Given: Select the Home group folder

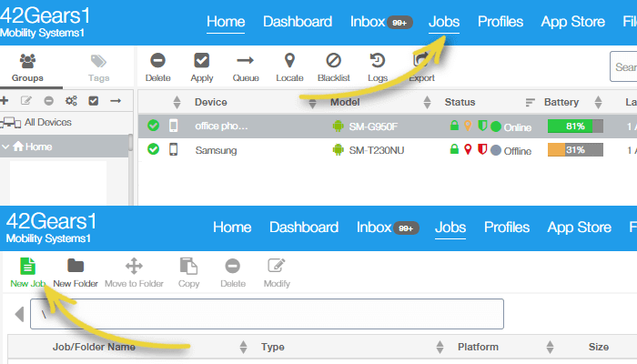Looking at the screenshot, I should [x=33, y=147].
